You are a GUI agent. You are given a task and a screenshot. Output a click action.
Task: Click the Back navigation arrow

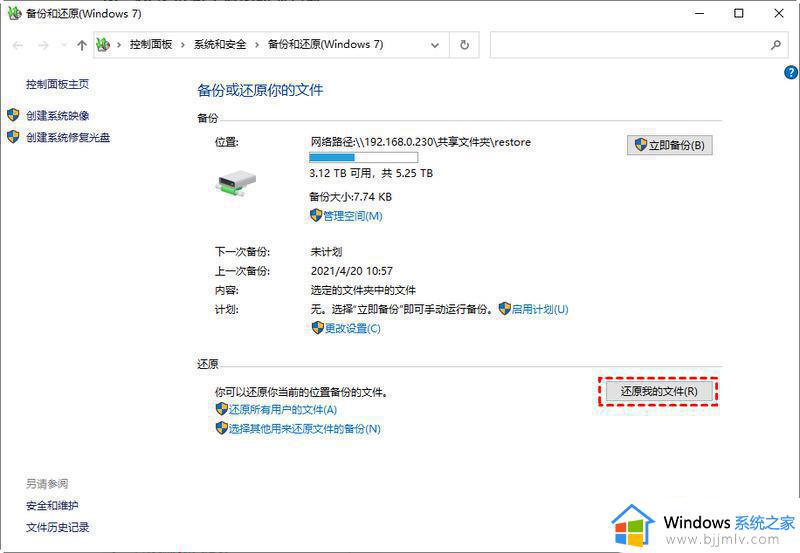[18, 45]
